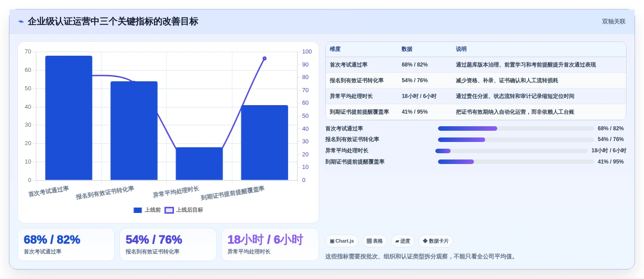The height and width of the screenshot is (279, 644).
Task: Click the 表格 tag chip
Action: [375, 241]
